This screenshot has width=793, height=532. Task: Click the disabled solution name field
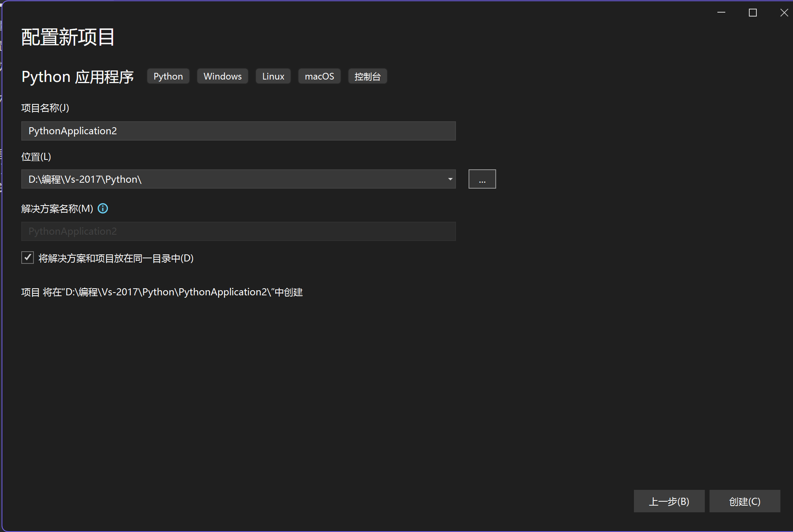(x=238, y=231)
